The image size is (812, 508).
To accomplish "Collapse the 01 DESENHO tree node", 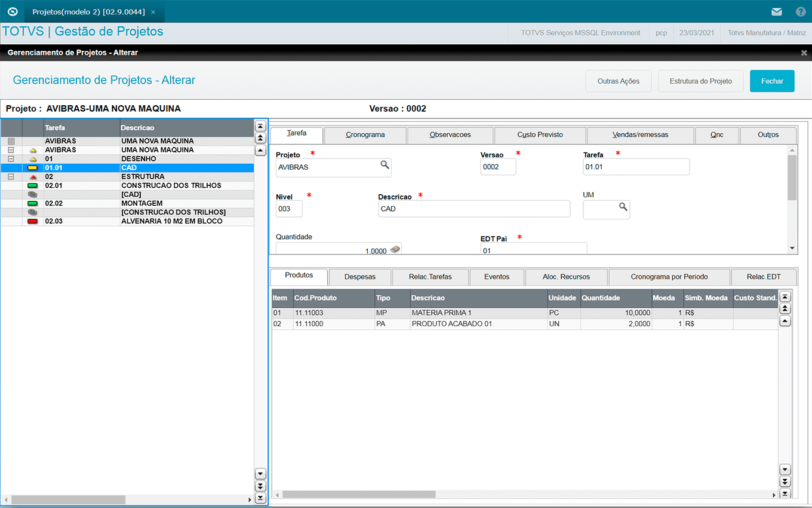I will point(11,159).
